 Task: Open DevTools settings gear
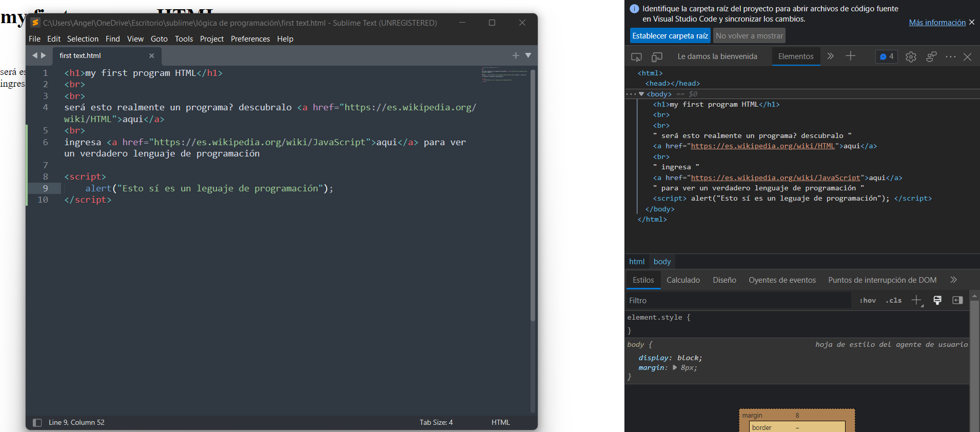pos(911,57)
